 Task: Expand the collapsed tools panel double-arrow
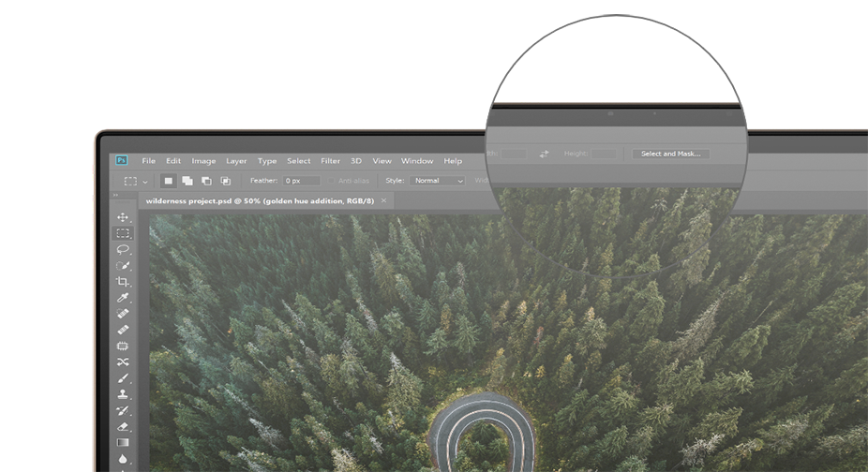click(116, 196)
